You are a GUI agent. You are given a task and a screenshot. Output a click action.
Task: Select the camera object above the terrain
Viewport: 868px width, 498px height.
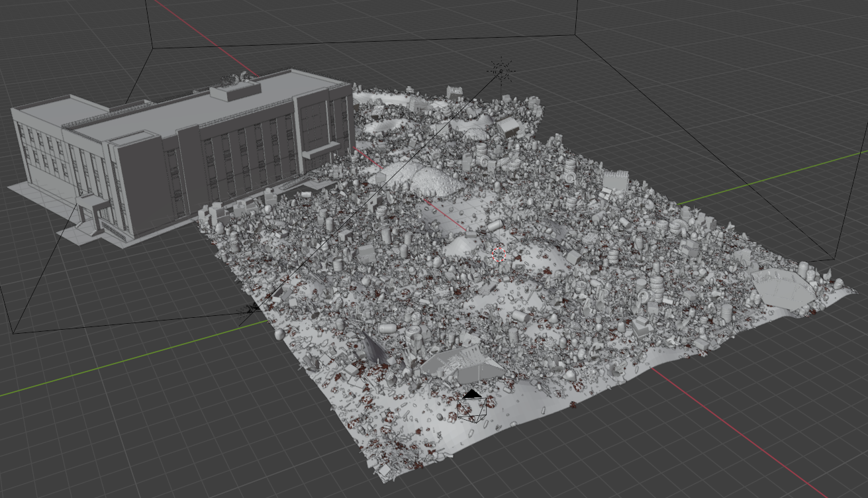click(472, 406)
